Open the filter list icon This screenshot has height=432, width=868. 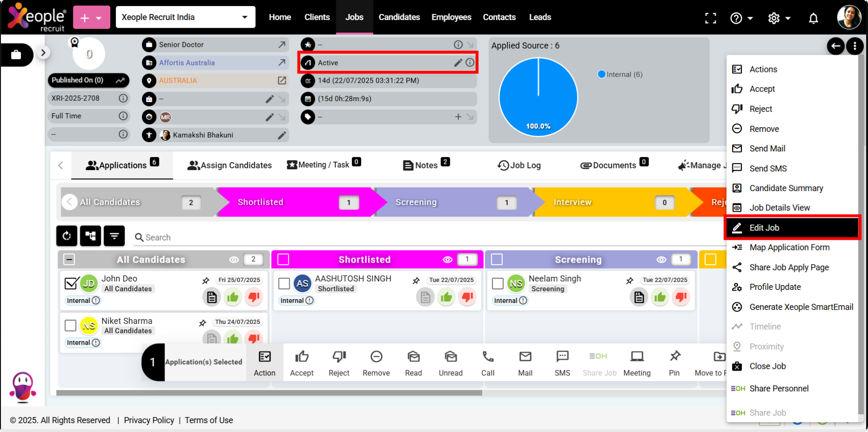pyautogui.click(x=114, y=236)
